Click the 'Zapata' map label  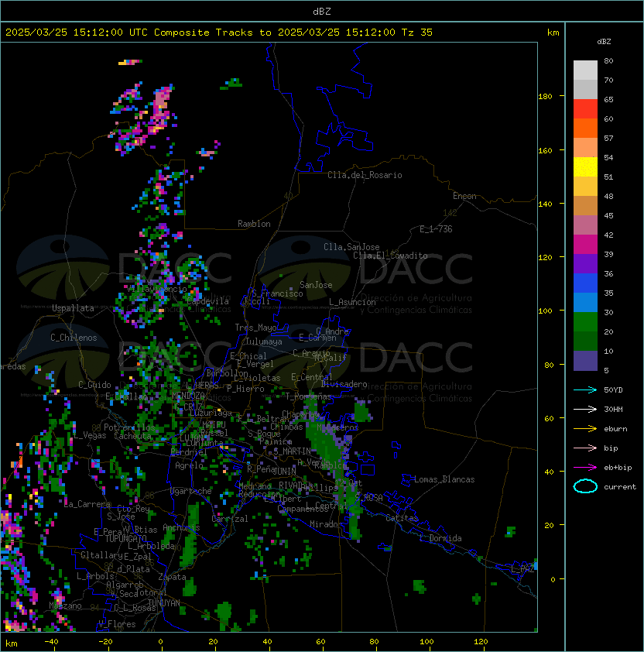click(172, 577)
